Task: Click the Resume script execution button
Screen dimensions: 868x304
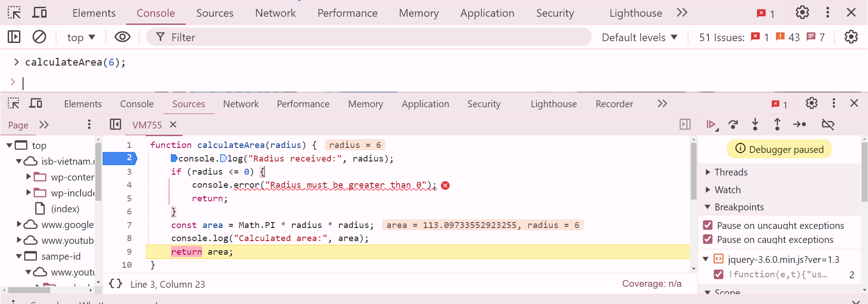Action: tap(711, 124)
